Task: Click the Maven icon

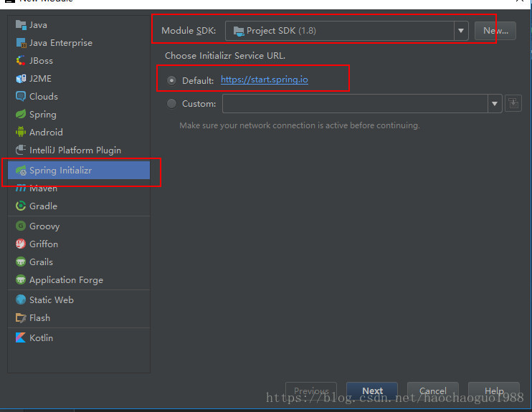Action: coord(21,188)
